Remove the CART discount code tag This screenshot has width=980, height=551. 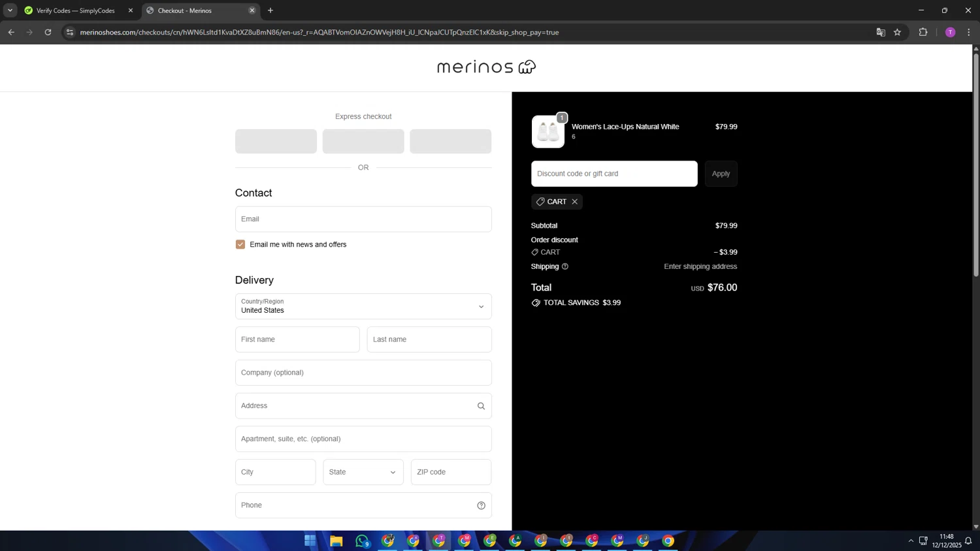pos(575,202)
